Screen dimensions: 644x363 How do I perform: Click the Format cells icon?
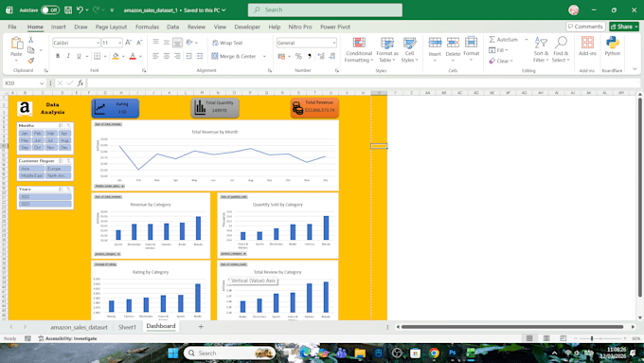[471, 43]
